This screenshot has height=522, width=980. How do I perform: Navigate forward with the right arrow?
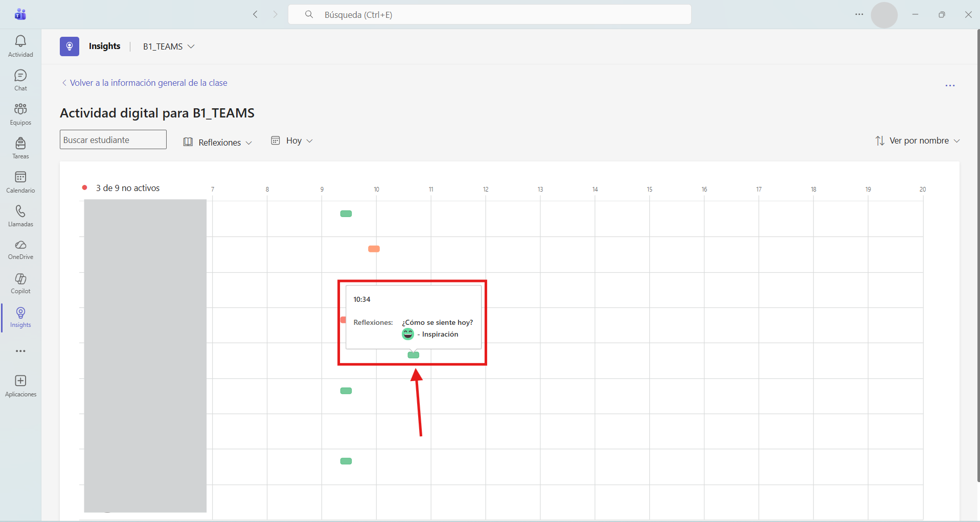(276, 14)
